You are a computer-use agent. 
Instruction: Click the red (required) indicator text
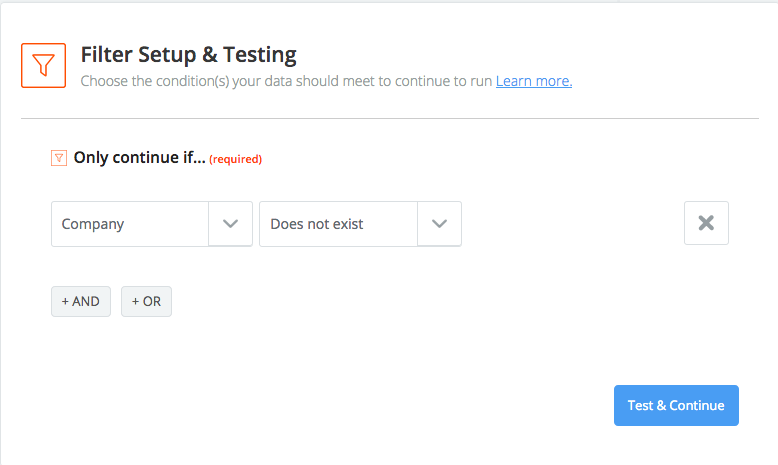pos(236,159)
